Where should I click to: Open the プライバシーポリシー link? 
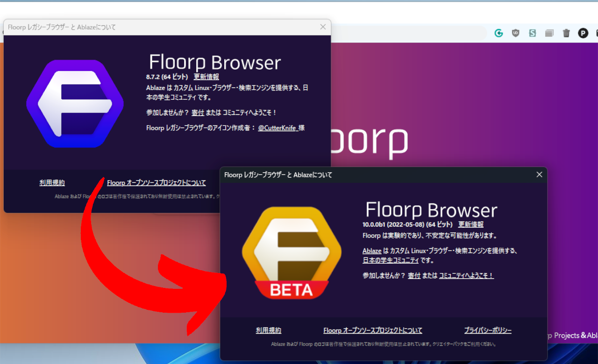[x=488, y=330]
